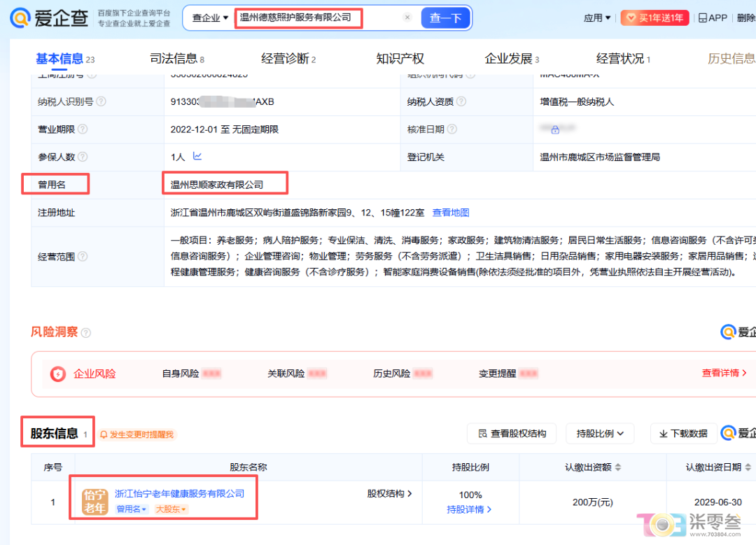Switch to the 经营诊断 tab

coord(288,59)
